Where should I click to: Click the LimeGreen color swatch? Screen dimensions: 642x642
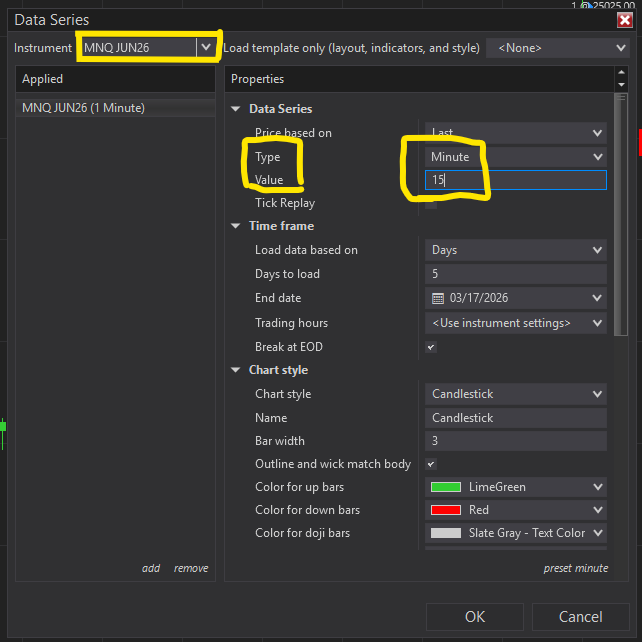click(x=446, y=487)
